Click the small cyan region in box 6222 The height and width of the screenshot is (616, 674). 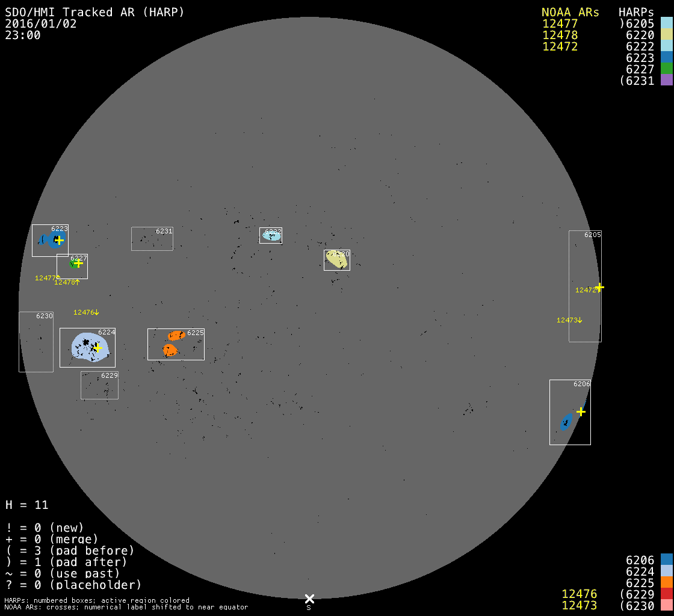[271, 236]
